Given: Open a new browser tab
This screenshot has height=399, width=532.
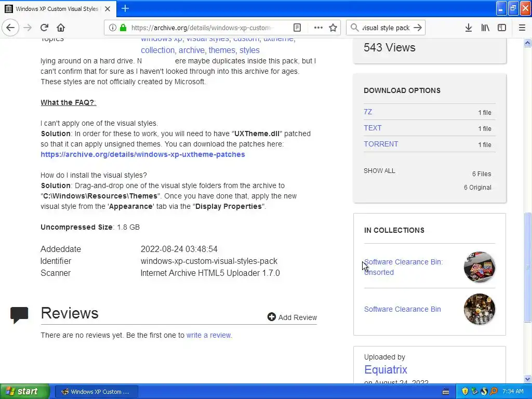Looking at the screenshot, I should 125,8.
